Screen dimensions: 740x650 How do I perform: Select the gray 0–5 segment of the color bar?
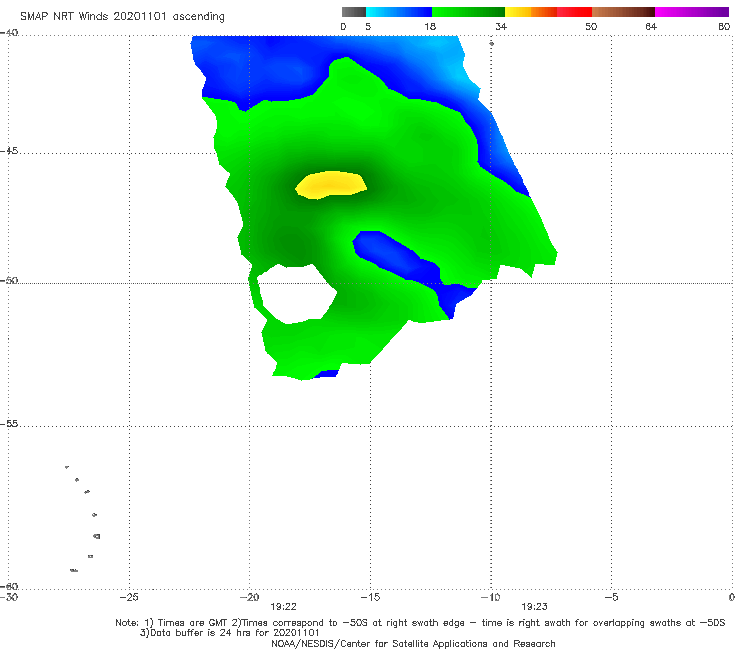coord(354,12)
